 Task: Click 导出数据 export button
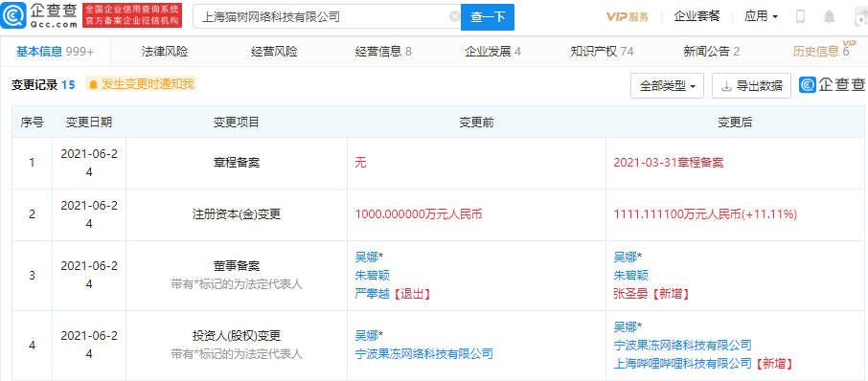tap(751, 86)
